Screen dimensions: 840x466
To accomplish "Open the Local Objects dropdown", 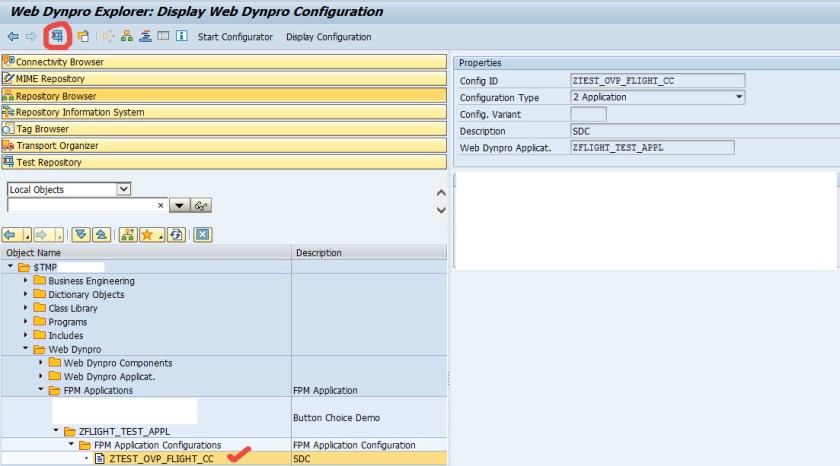I will [x=123, y=189].
